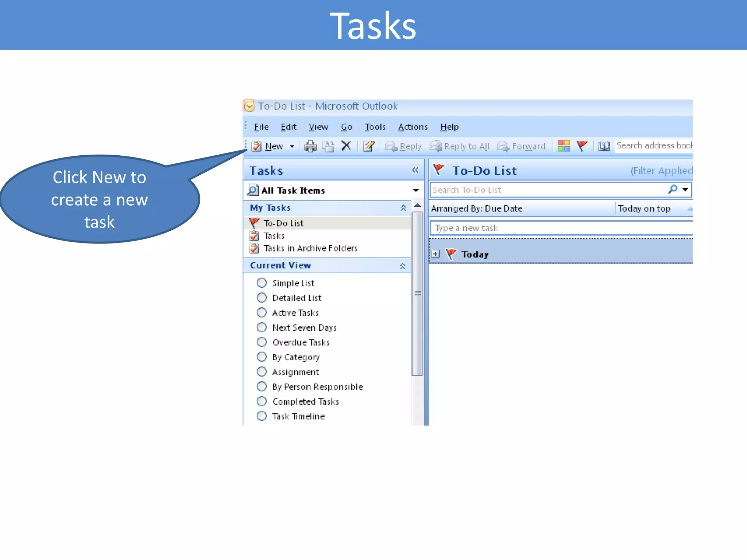Click the New task icon in toolbar
This screenshot has height=560, width=747.
(257, 146)
